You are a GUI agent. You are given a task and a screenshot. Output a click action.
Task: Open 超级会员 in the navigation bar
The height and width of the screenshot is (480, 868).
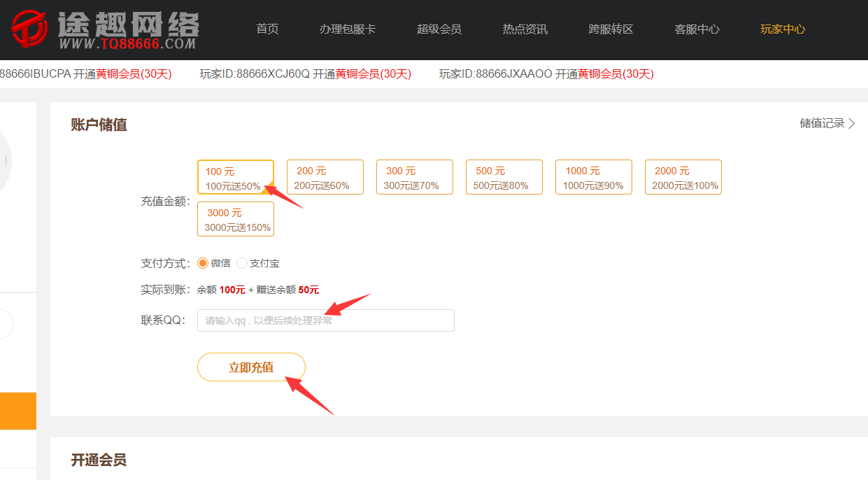tap(439, 29)
